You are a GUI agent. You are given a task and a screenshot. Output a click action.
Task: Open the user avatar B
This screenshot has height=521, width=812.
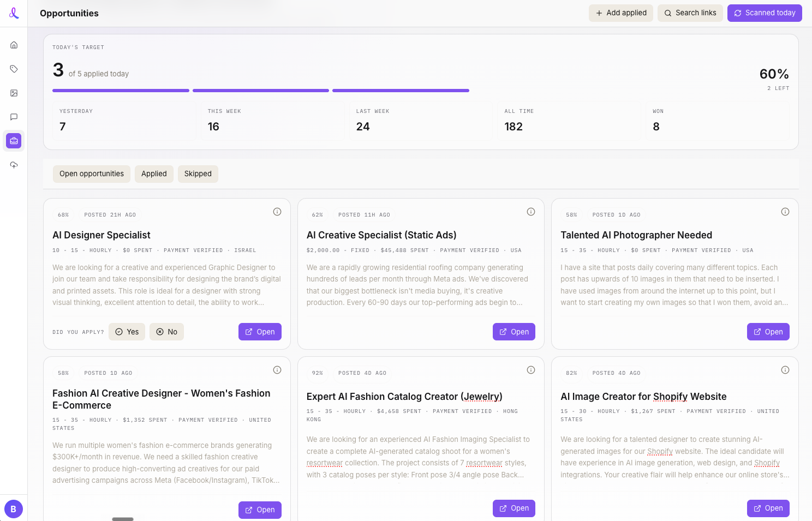tap(14, 509)
